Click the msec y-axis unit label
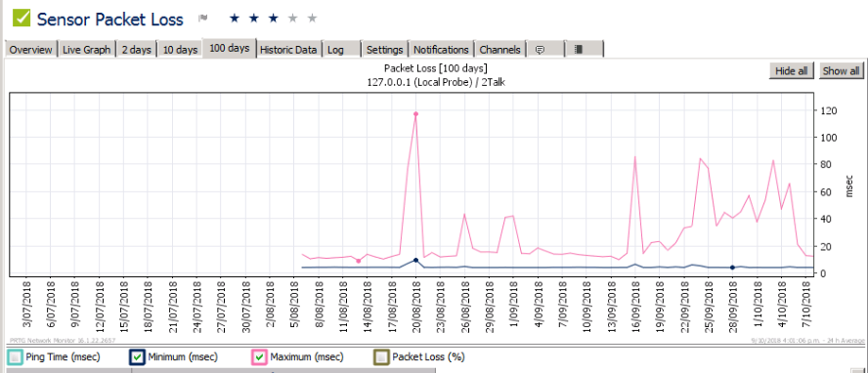Image resolution: width=868 pixels, height=373 pixels. pyautogui.click(x=850, y=186)
